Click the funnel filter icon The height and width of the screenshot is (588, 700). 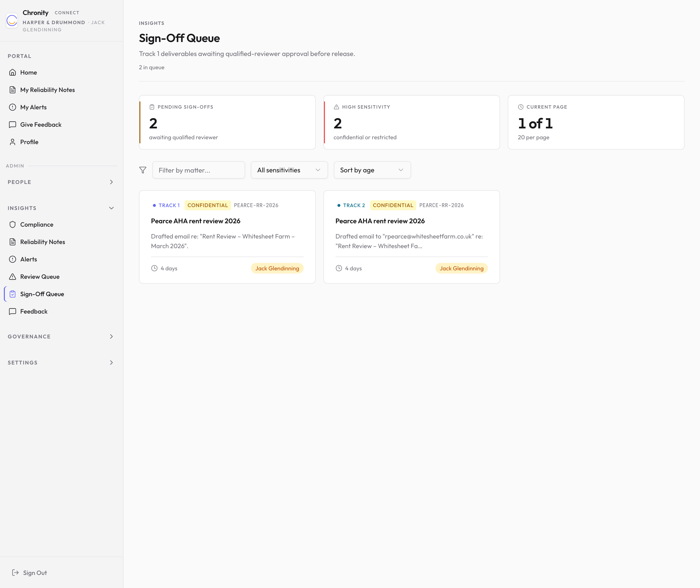tap(143, 170)
